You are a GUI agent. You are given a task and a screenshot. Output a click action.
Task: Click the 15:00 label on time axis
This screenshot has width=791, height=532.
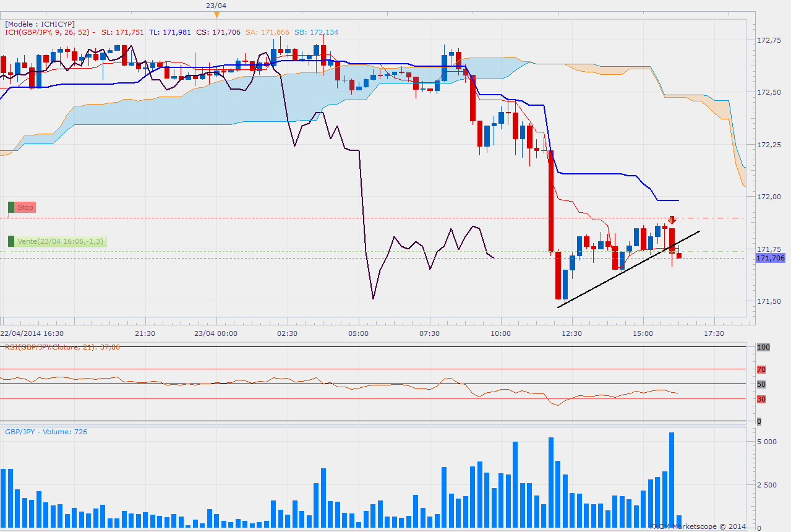643,333
